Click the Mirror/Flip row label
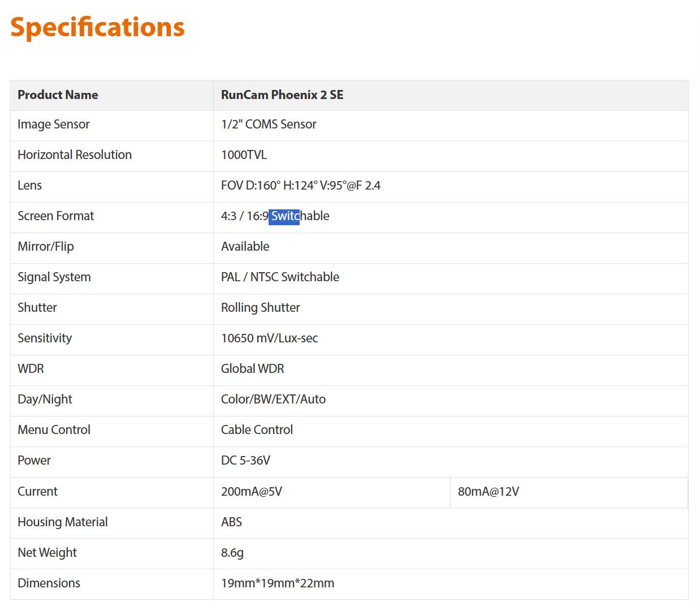700x610 pixels. (x=46, y=247)
